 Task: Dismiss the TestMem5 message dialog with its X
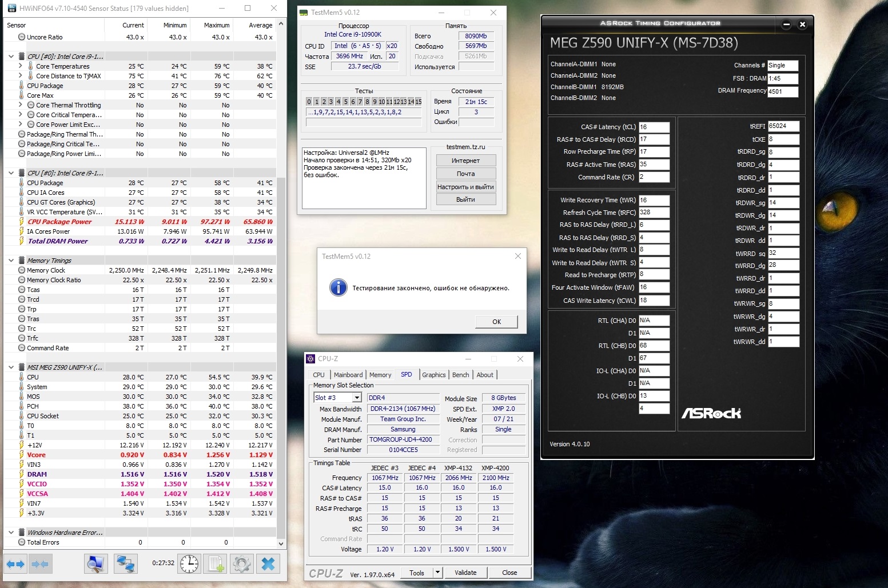518,257
